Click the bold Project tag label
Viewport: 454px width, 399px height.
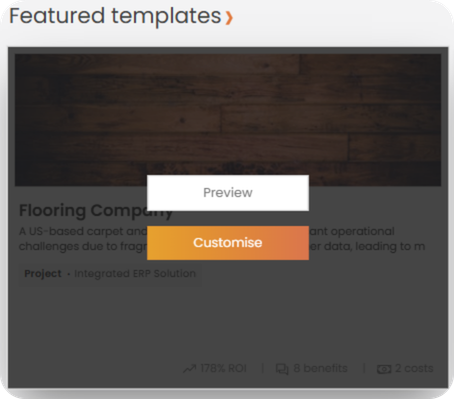pos(43,274)
